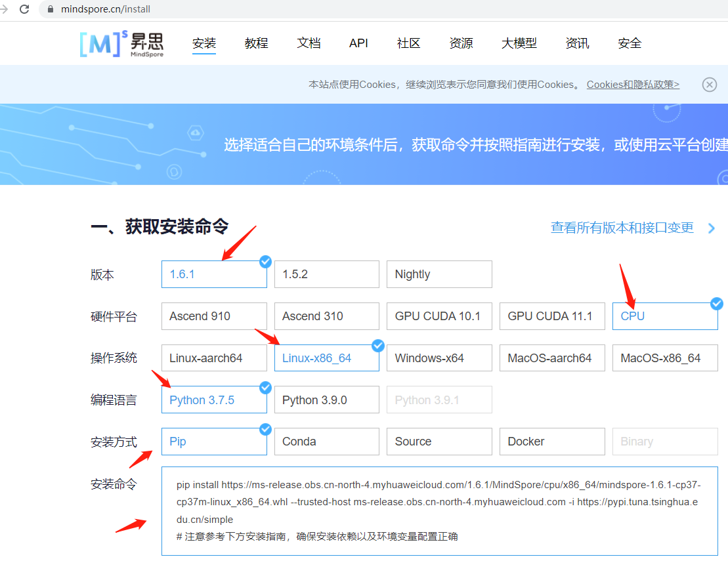
Task: Choose GPU CUDA 10.1 platform
Action: click(x=439, y=316)
